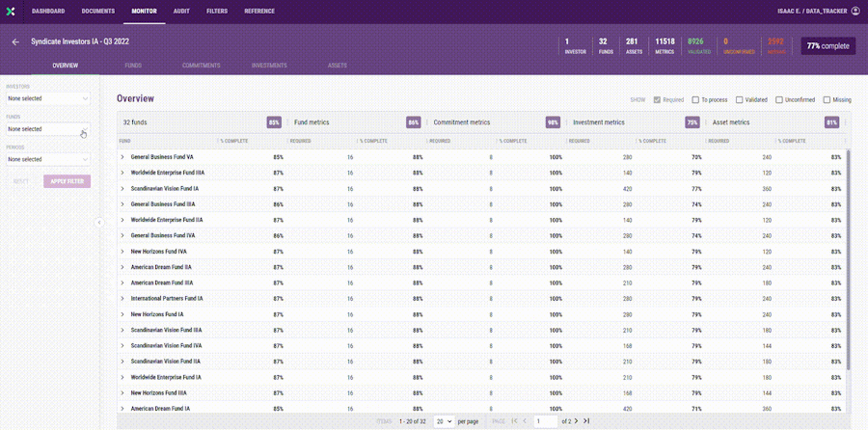Open the Audit menu
The image size is (868, 430).
(x=181, y=11)
